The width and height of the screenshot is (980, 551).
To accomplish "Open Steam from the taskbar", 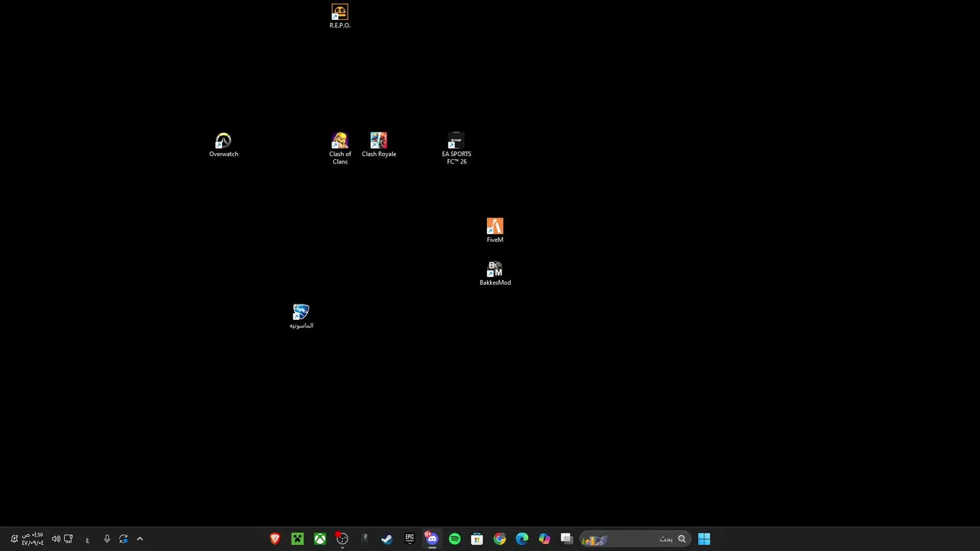I will click(387, 539).
